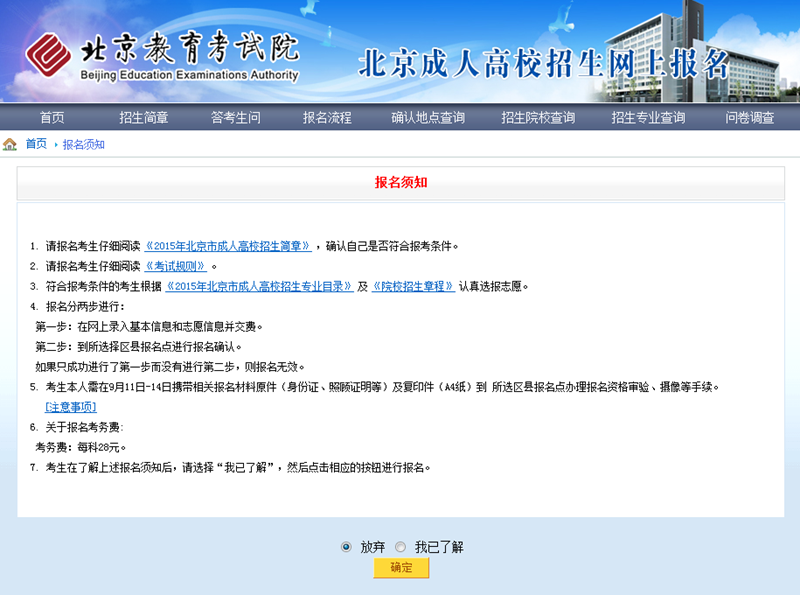
Task: Open the 考试规则 link
Action: tap(176, 266)
